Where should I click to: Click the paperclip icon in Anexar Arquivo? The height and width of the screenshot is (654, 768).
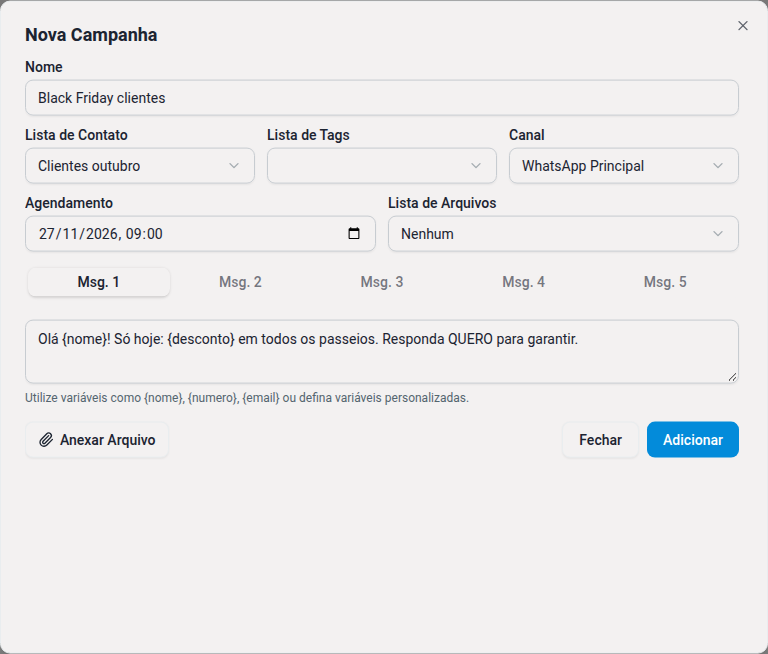click(46, 440)
